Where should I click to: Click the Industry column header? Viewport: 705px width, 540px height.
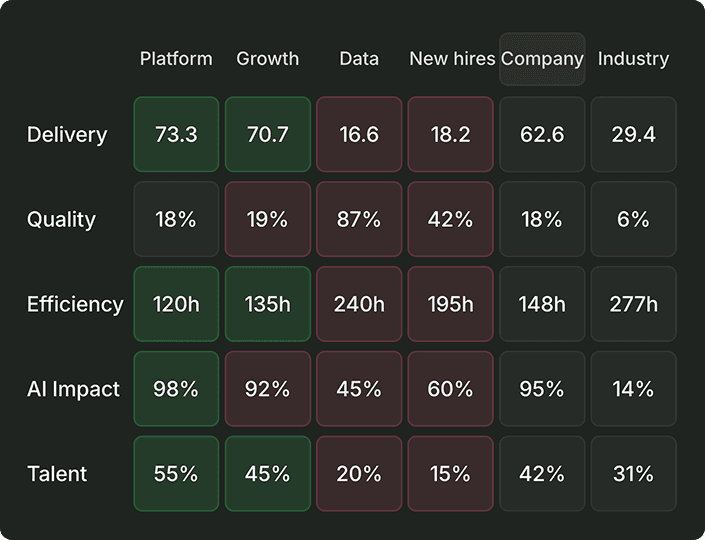(633, 59)
